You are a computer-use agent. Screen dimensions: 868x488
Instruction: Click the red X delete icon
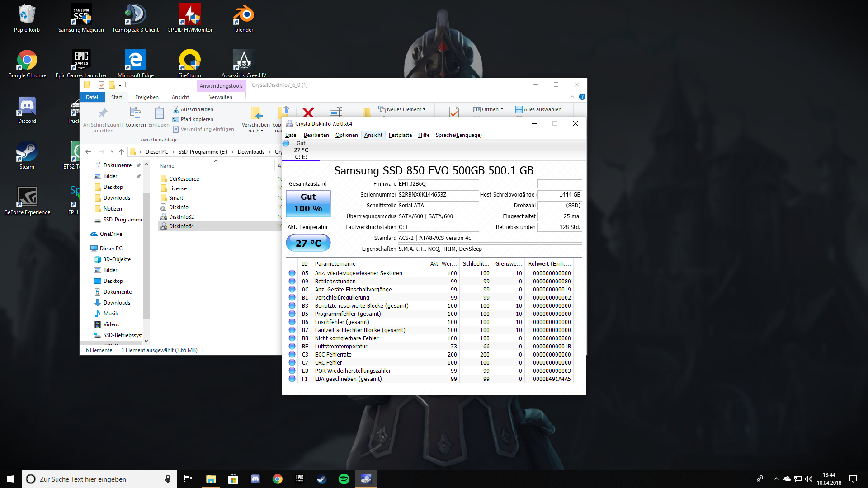click(x=308, y=112)
